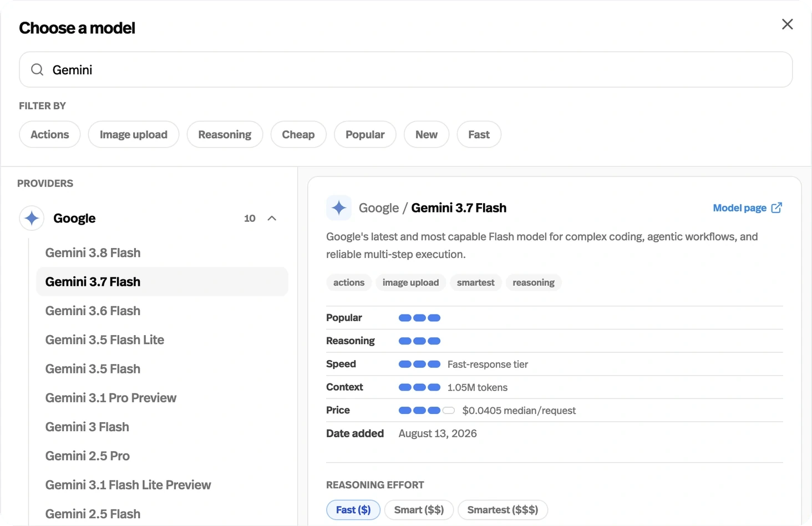Viewport: 812px width, 526px height.
Task: Click the "REASONING EFFORT" section label
Action: (x=375, y=485)
